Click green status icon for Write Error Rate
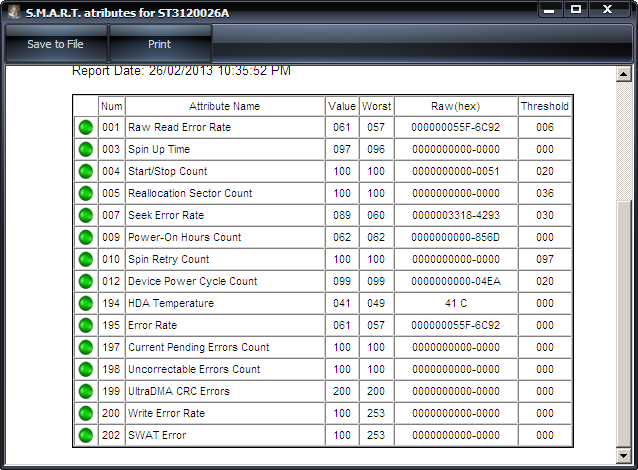Viewport: 638px width, 470px height. click(x=86, y=413)
